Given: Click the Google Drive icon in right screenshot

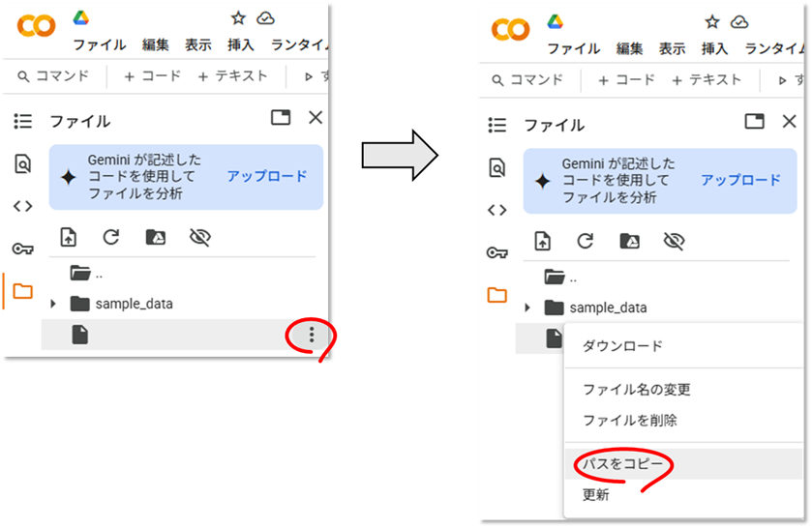Looking at the screenshot, I should 556,21.
